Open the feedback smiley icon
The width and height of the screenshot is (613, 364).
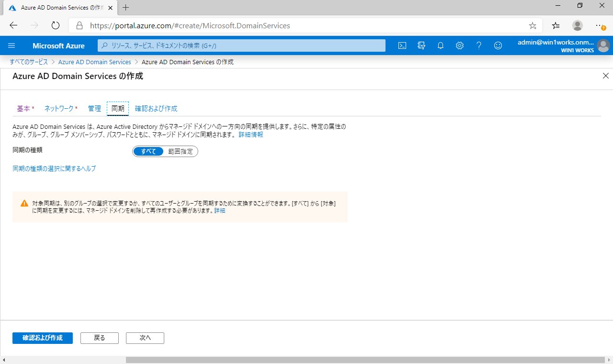pyautogui.click(x=498, y=45)
